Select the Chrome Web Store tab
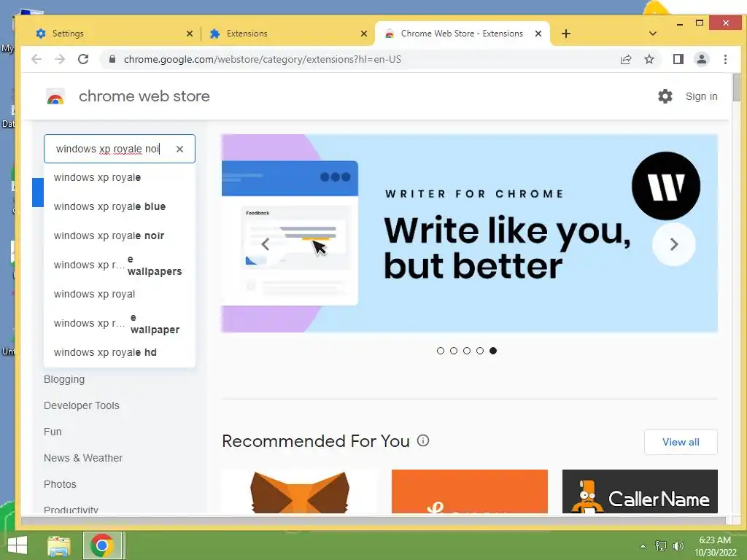 click(462, 34)
